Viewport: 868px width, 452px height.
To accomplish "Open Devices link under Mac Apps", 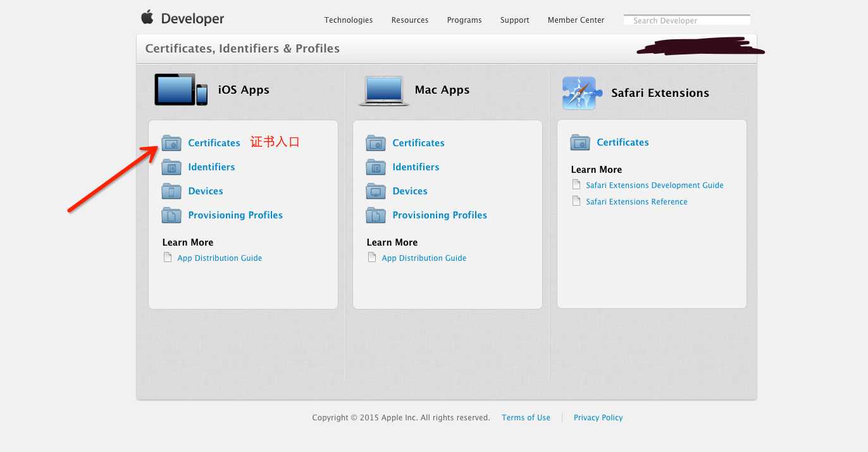I will click(410, 191).
